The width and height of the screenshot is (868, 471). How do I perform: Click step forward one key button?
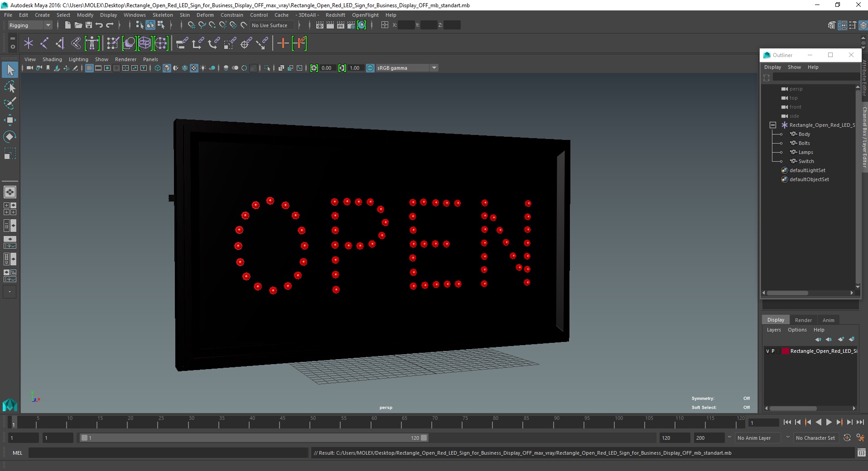pos(839,422)
